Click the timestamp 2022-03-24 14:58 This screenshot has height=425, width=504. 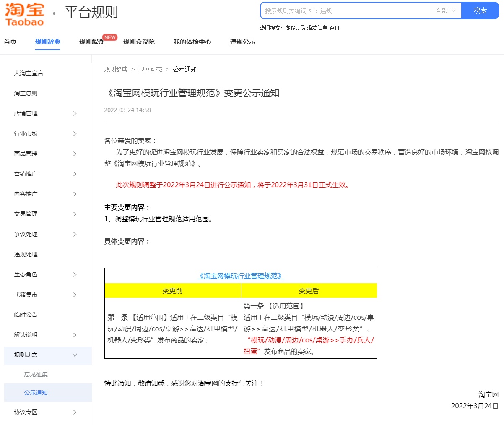coord(127,110)
